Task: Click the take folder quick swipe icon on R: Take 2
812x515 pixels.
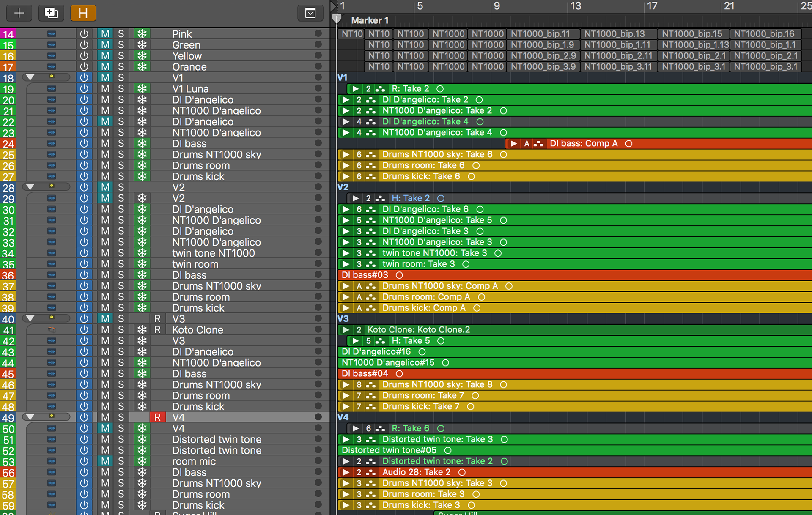Action: pos(380,89)
